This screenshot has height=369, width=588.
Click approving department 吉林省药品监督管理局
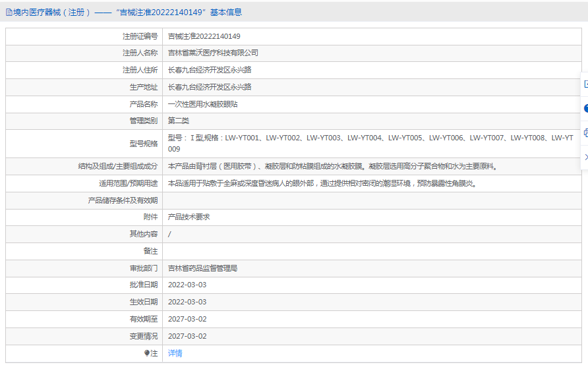202,268
